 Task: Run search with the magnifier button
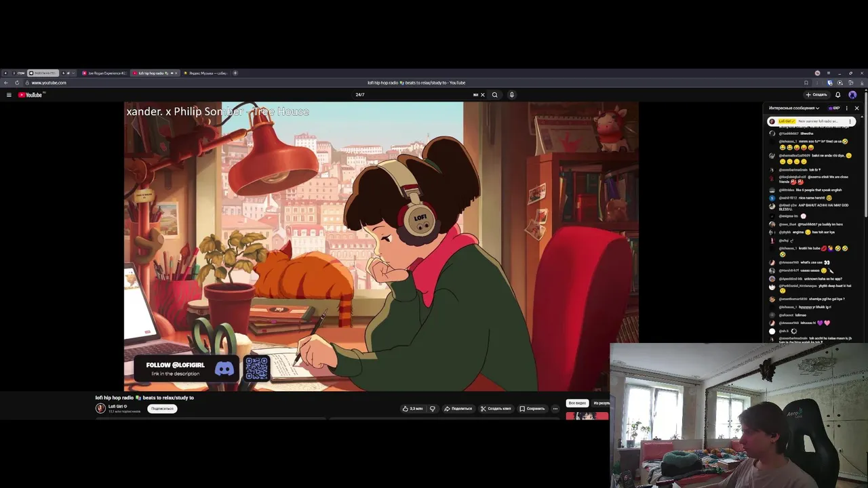(495, 95)
